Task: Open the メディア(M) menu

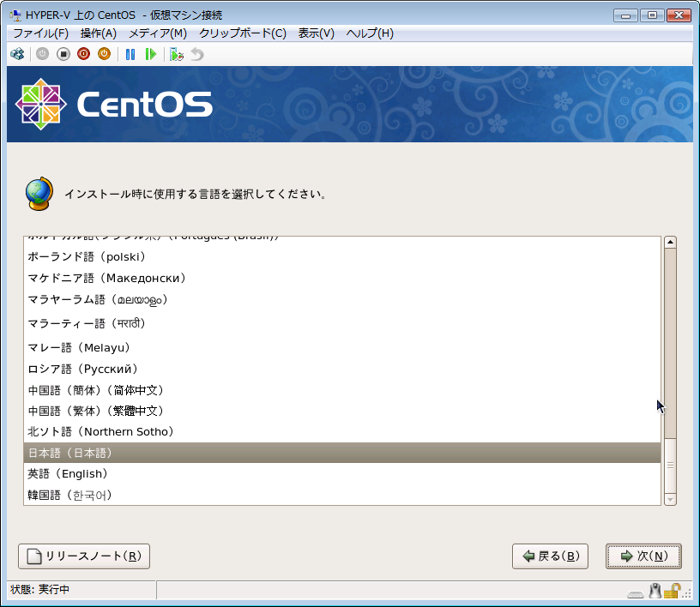Action: [x=157, y=33]
